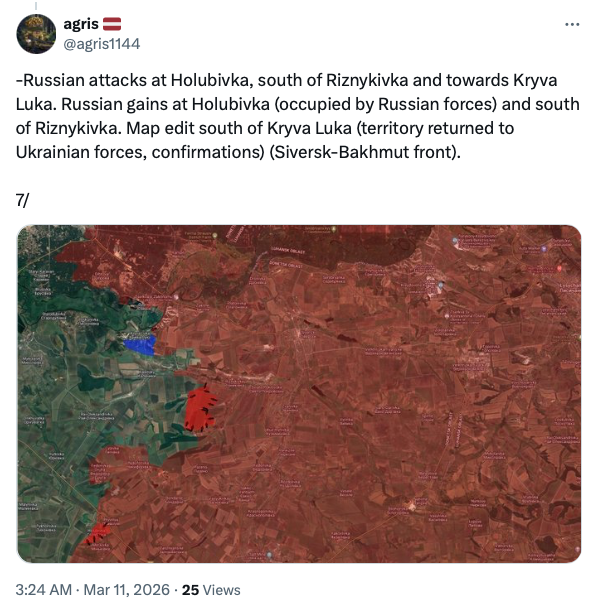
Task: Open the @agris1144 handle link
Action: [x=102, y=44]
